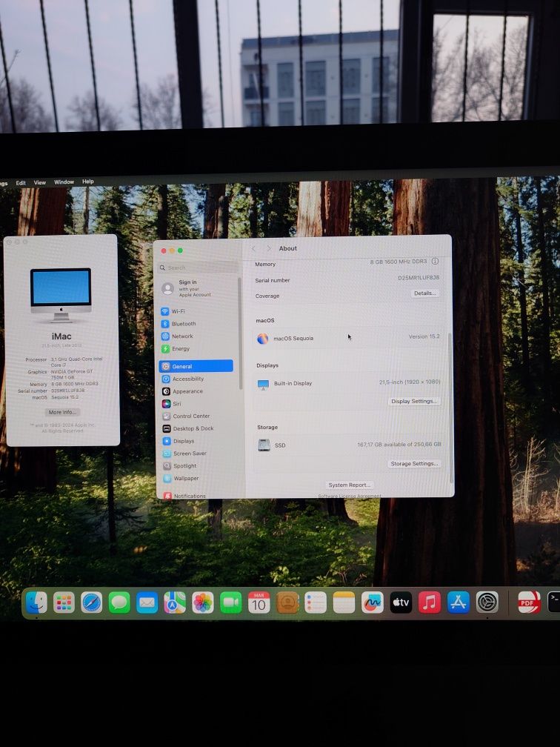Click System Settings icon in Dock
Screen dimensions: 560x747
(487, 602)
